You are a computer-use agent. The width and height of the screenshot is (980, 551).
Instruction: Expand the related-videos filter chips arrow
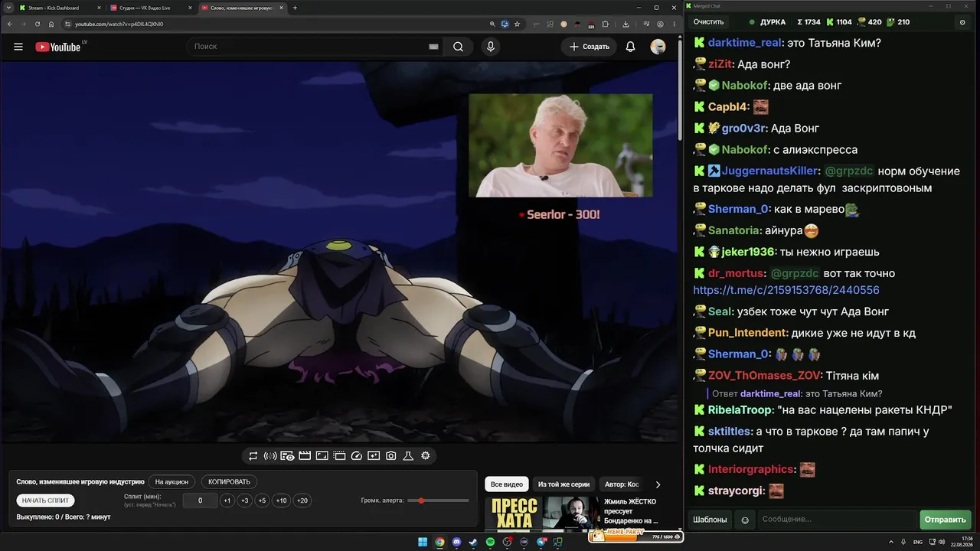(658, 484)
